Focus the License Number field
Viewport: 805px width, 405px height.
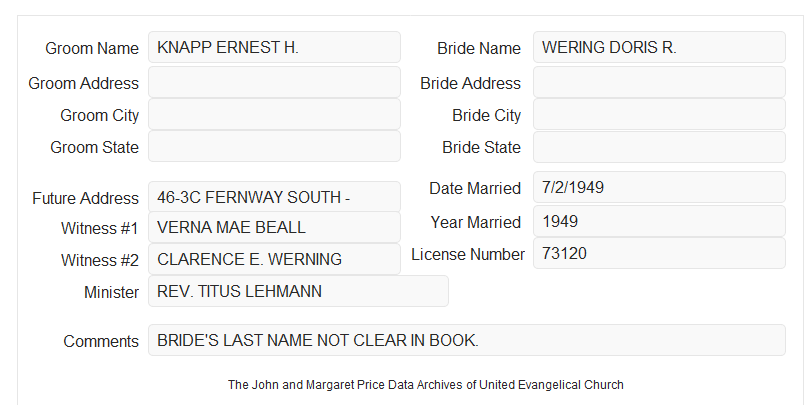[659, 253]
